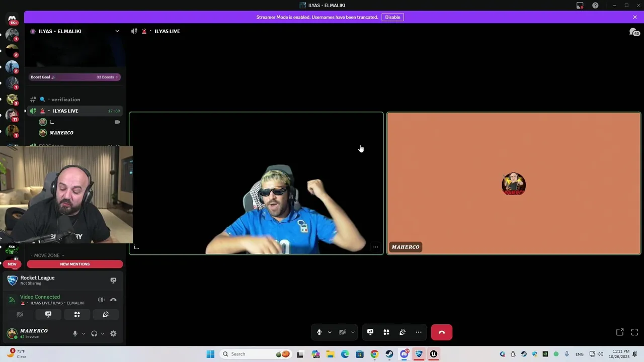644x362 pixels.
Task: Open camera options chevron in call bar
Action: [x=353, y=332]
